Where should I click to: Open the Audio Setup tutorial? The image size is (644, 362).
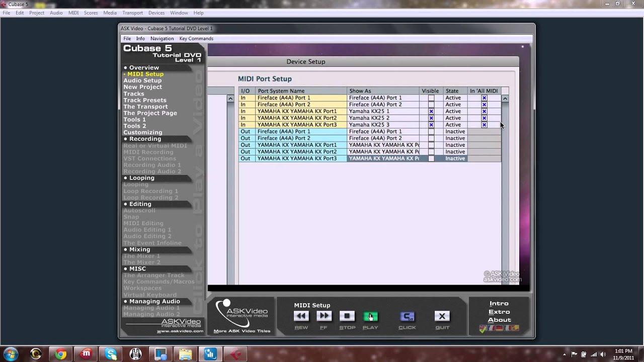(142, 80)
